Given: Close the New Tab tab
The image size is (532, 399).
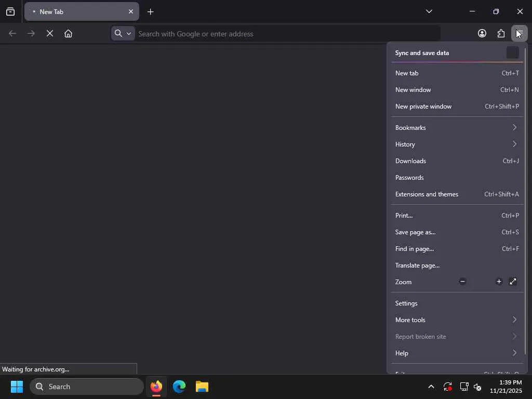Looking at the screenshot, I should click(x=131, y=11).
